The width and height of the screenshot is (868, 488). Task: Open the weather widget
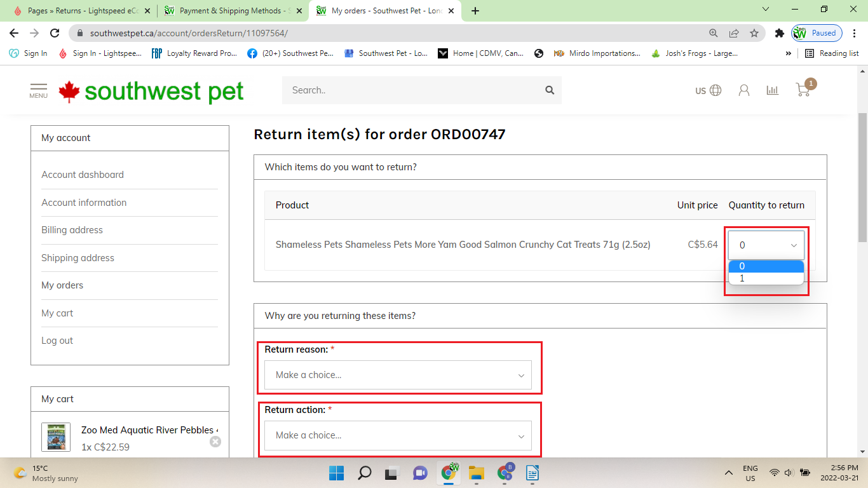coord(46,473)
